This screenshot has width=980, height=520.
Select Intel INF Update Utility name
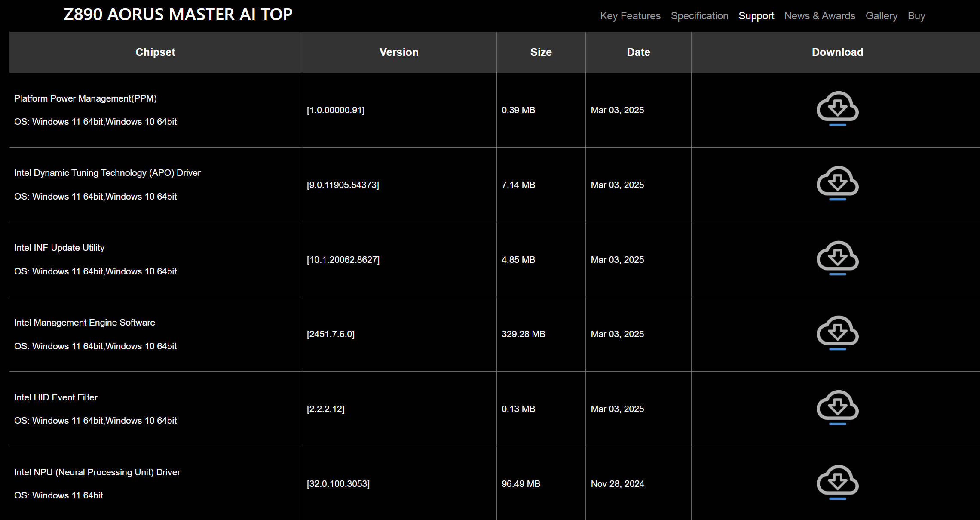59,248
